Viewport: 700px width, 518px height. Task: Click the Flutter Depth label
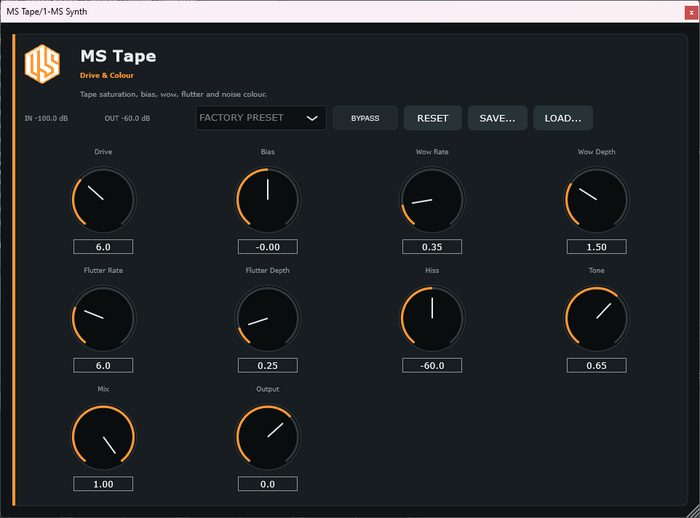[268, 271]
